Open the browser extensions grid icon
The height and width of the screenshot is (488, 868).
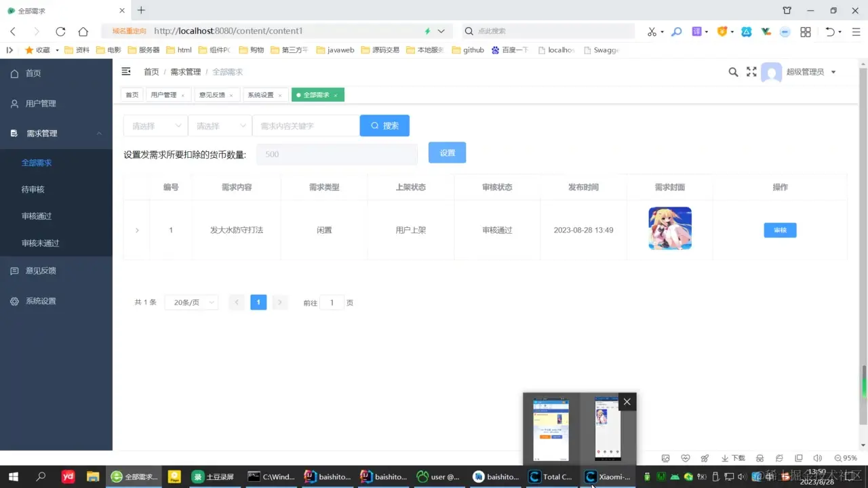(806, 32)
